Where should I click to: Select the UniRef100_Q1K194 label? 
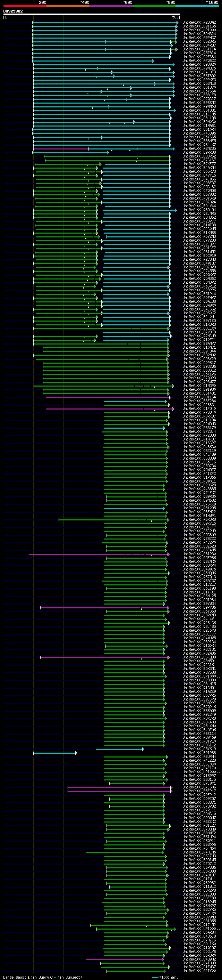pos(199,420)
